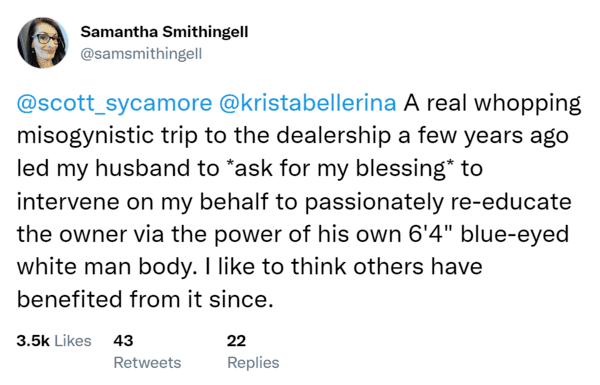Visit the @scott_sycamore mention
600x385 pixels.
[114, 103]
